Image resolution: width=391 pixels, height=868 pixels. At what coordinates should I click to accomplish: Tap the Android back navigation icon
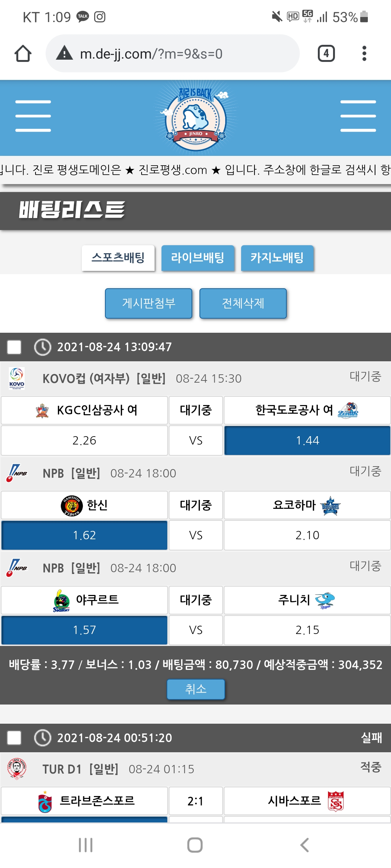coord(304,845)
